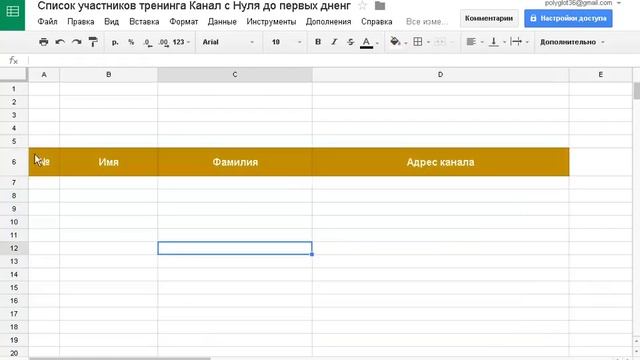Open the Инструменты menu
640x360 pixels.
pyautogui.click(x=271, y=22)
